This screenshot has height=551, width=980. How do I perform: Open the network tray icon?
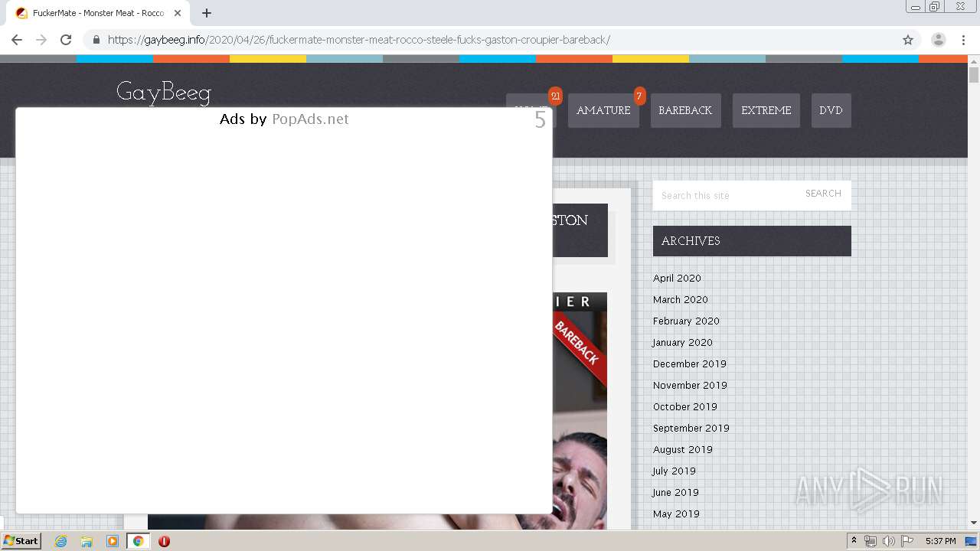pyautogui.click(x=871, y=541)
